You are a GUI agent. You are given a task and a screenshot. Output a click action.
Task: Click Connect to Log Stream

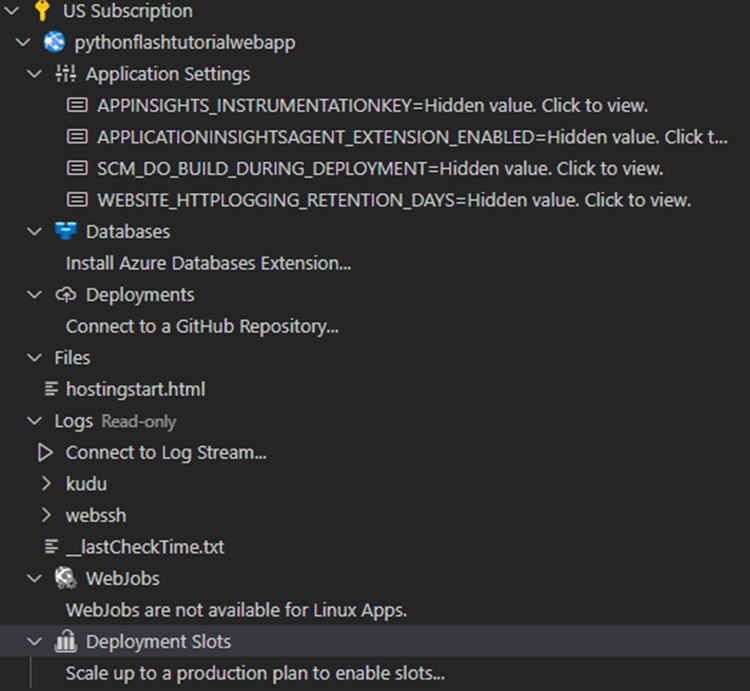[166, 453]
